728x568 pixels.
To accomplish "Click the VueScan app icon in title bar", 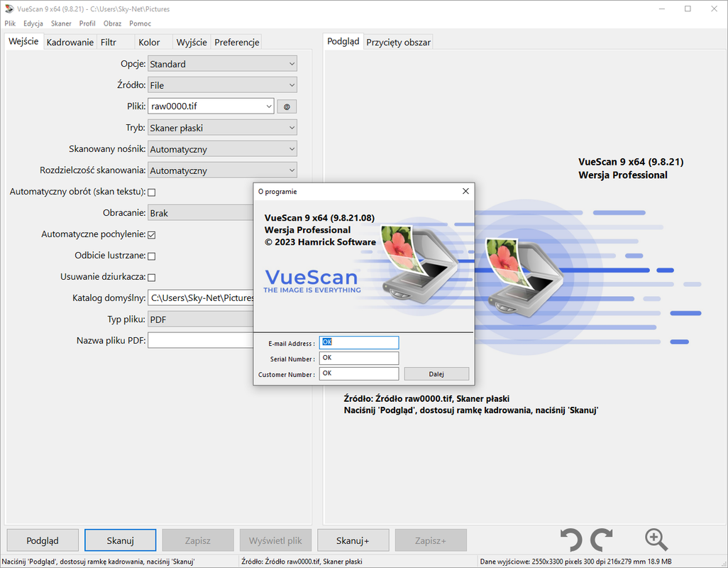I will 9,9.
